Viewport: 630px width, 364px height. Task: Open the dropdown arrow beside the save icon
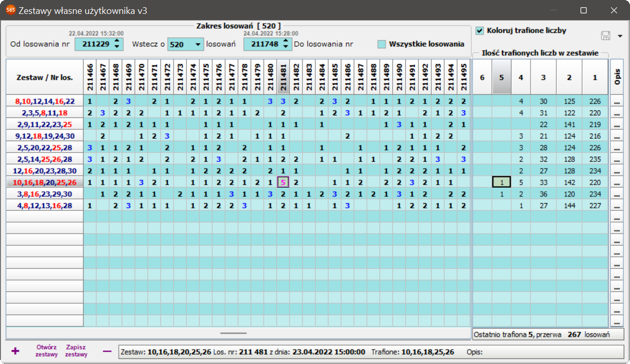(x=620, y=36)
